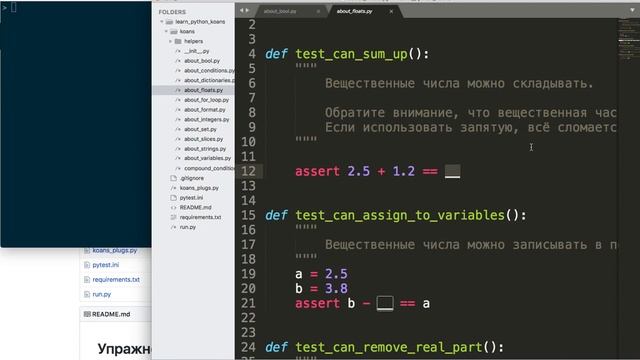The image size is (640, 360).
Task: Click the value 2.5 on line 19
Action: [x=336, y=274]
